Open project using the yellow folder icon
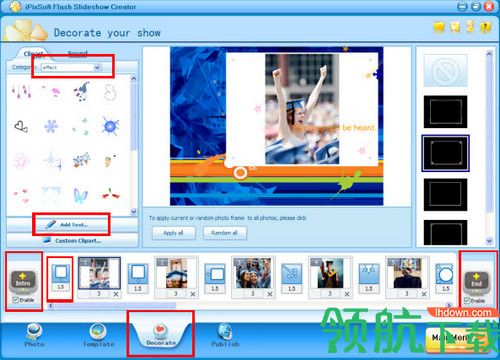Image resolution: width=500 pixels, height=360 pixels. coord(439,27)
